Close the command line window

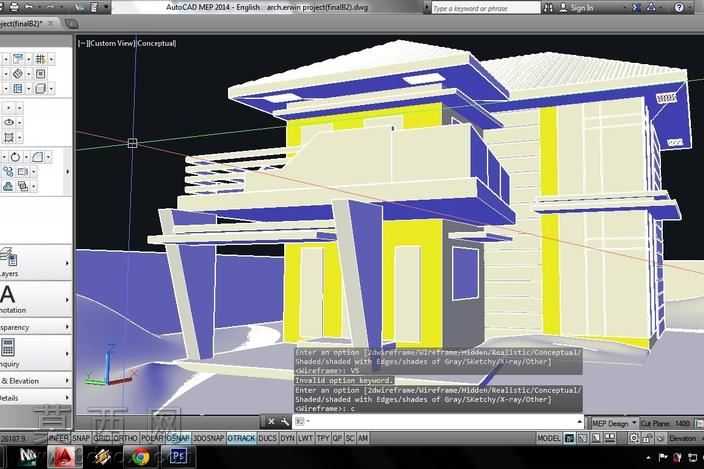click(271, 421)
